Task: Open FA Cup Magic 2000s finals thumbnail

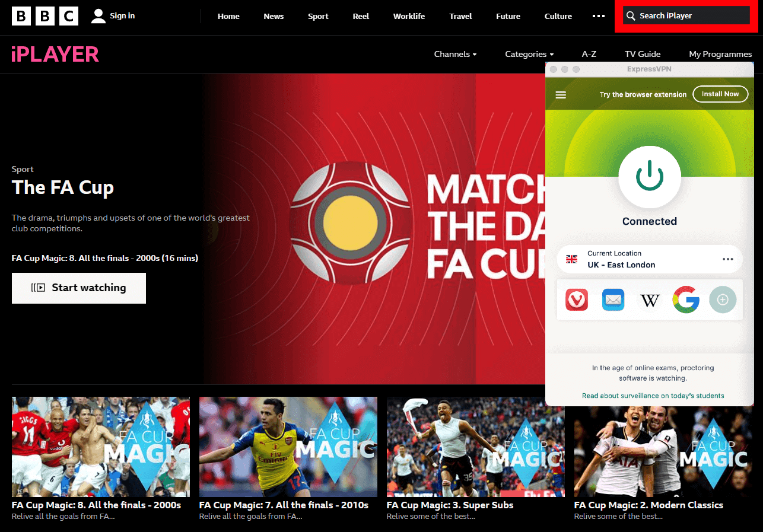Action: point(101,447)
